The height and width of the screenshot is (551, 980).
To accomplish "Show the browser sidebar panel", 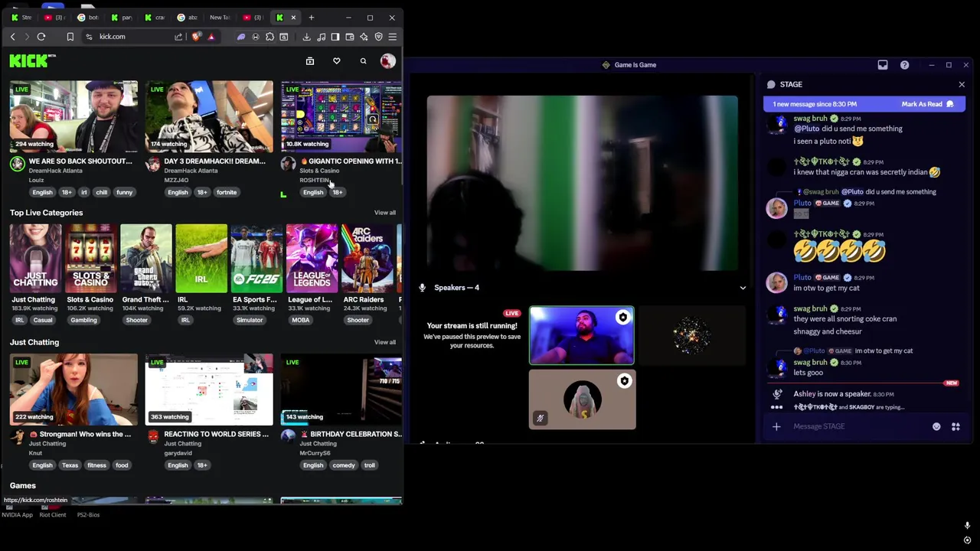I will (x=335, y=37).
